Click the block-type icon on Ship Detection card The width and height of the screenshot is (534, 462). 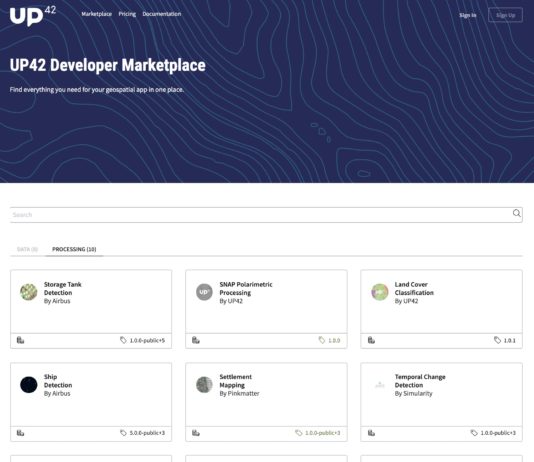[20, 433]
